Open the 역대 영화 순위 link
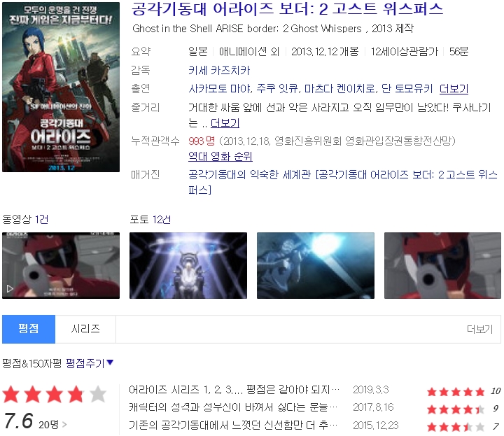 pyautogui.click(x=220, y=157)
